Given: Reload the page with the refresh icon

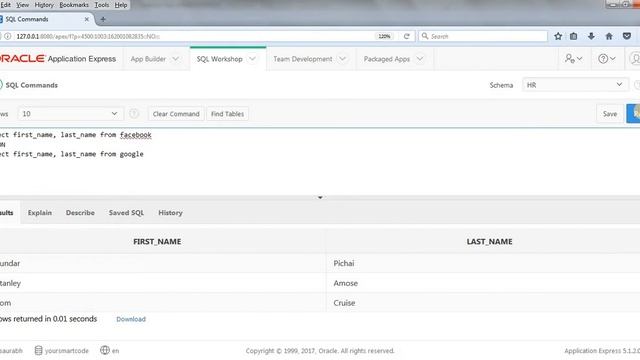Looking at the screenshot, I should pyautogui.click(x=407, y=36).
